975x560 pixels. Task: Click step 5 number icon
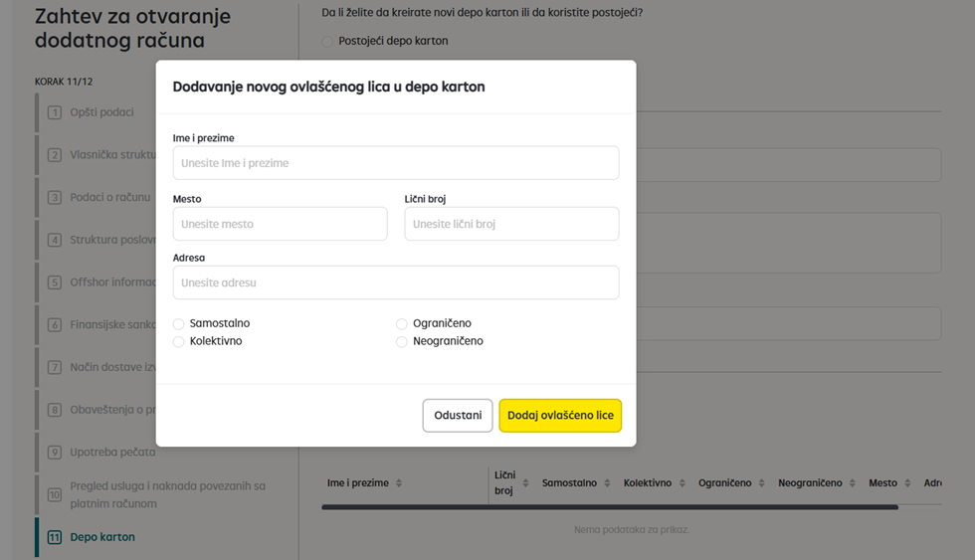point(55,282)
